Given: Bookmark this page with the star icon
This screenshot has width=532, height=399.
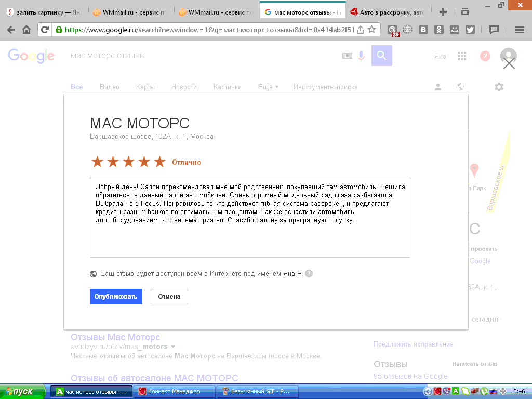Looking at the screenshot, I should pyautogui.click(x=372, y=30).
